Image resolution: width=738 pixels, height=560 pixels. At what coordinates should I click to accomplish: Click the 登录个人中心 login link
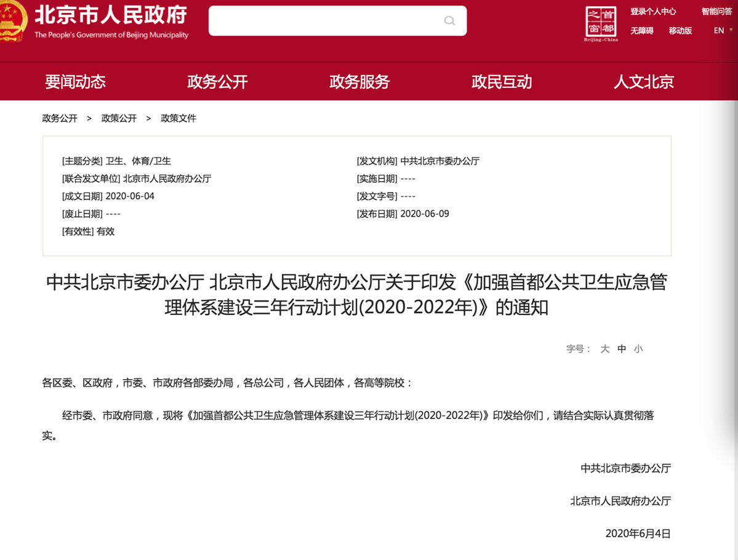pyautogui.click(x=653, y=12)
